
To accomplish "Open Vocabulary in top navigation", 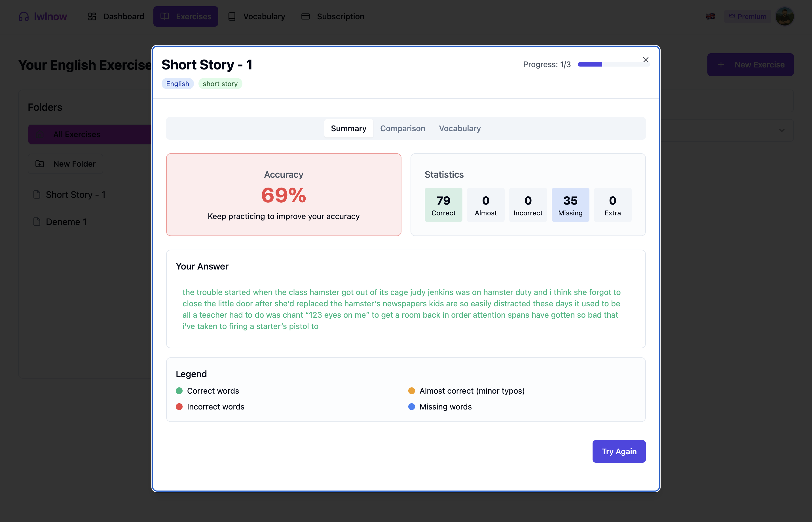I will tap(257, 17).
